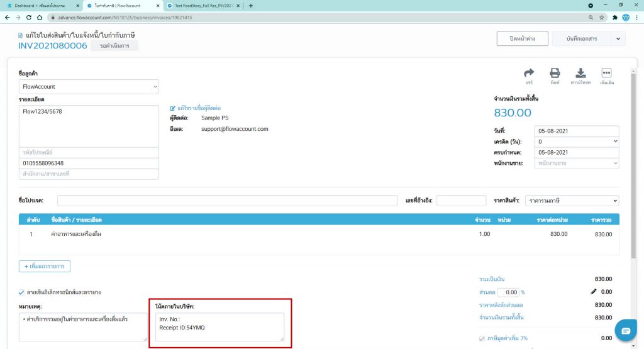
Task: Click the download invoice icon
Action: (x=581, y=73)
